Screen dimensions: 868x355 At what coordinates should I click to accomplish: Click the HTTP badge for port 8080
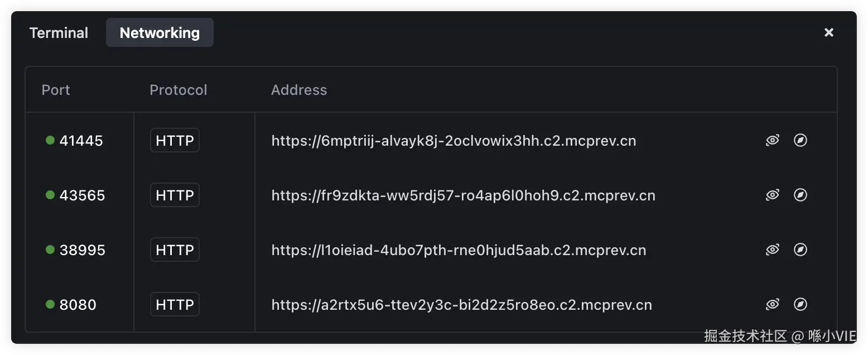(x=175, y=305)
